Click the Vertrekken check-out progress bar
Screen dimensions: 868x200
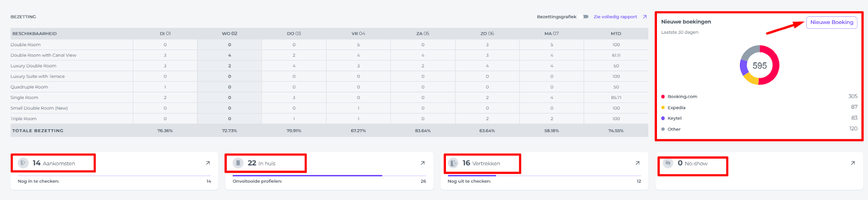[544, 176]
